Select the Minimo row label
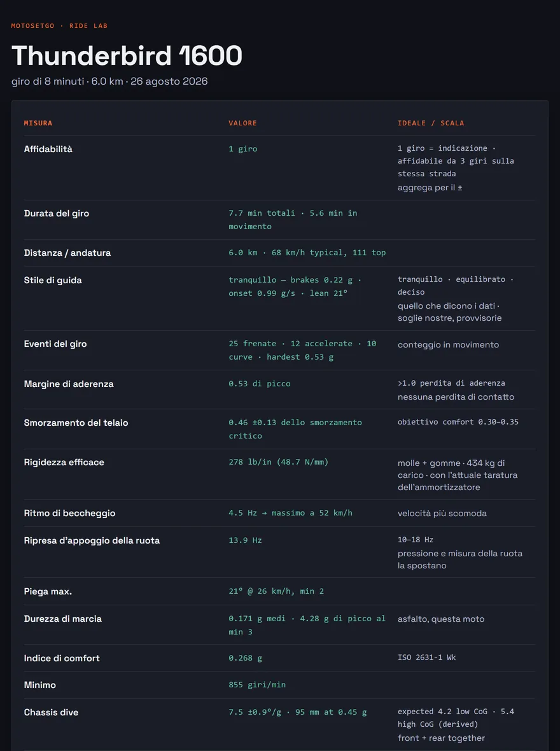The image size is (560, 751). (39, 685)
